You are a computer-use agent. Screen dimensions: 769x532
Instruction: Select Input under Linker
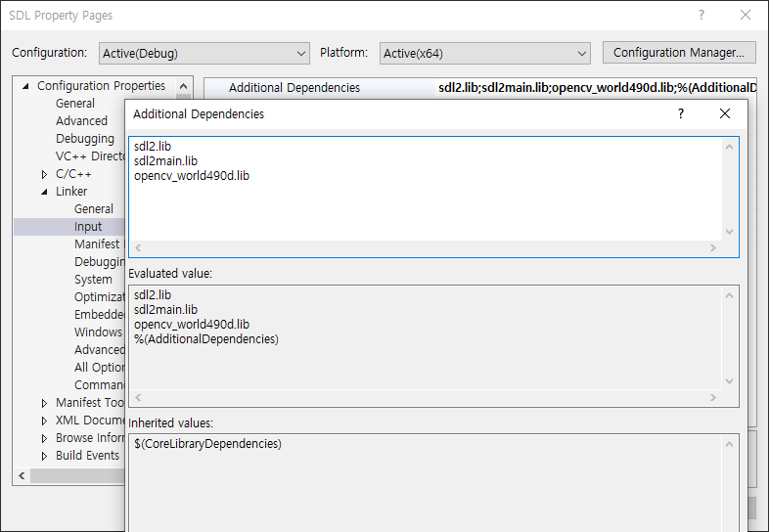coord(88,227)
